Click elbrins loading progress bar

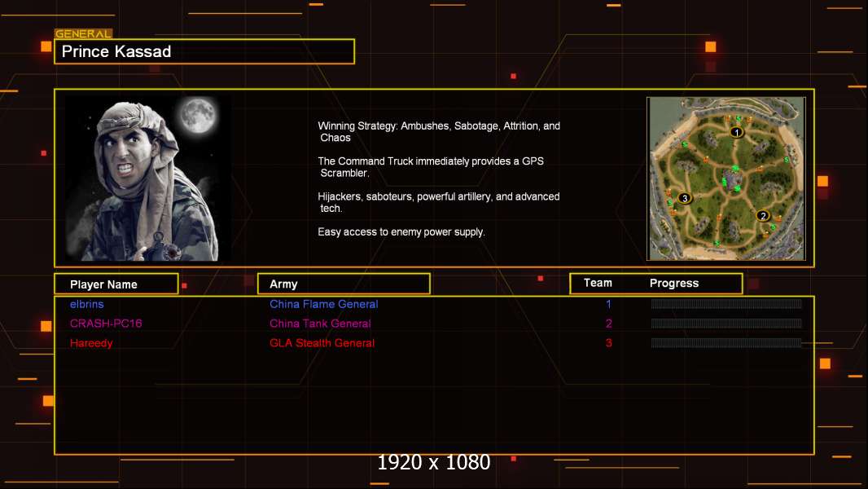tap(726, 303)
